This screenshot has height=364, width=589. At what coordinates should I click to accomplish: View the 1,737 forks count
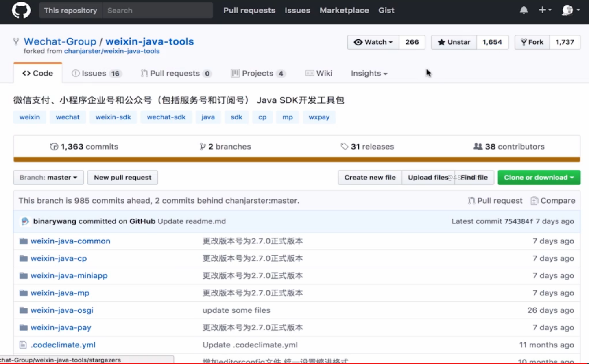(x=565, y=42)
